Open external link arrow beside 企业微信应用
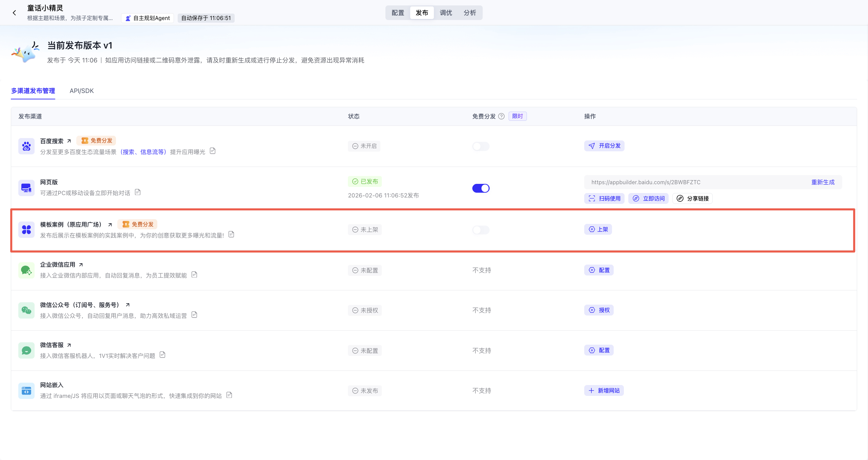The height and width of the screenshot is (460, 868). click(x=81, y=265)
